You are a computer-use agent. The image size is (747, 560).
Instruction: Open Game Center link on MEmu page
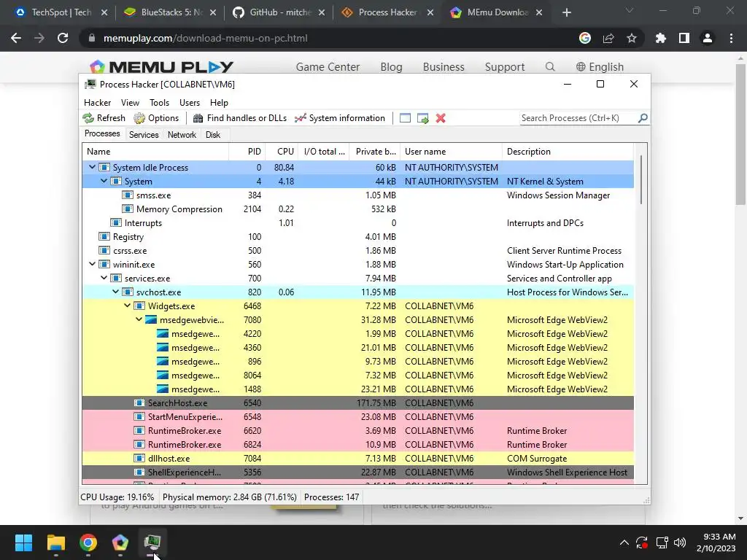pos(328,66)
